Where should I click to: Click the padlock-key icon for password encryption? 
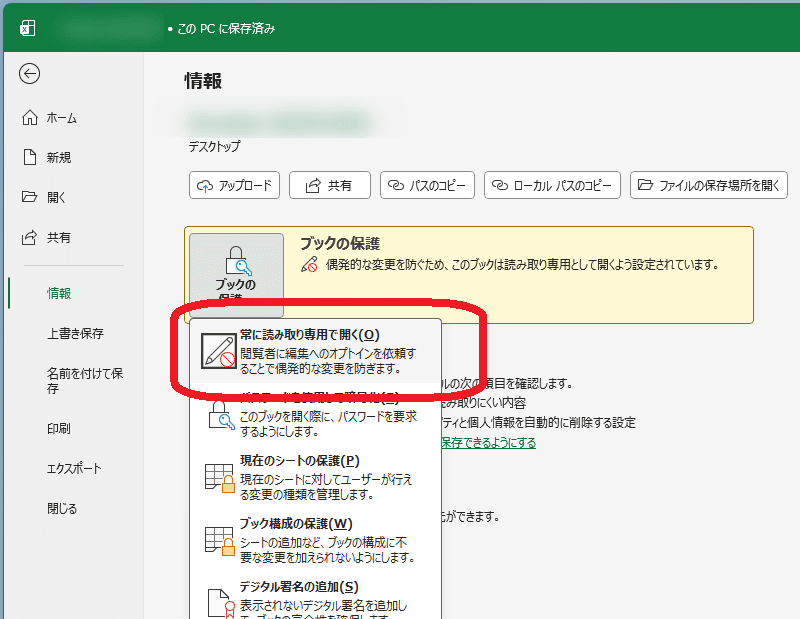pyautogui.click(x=220, y=414)
